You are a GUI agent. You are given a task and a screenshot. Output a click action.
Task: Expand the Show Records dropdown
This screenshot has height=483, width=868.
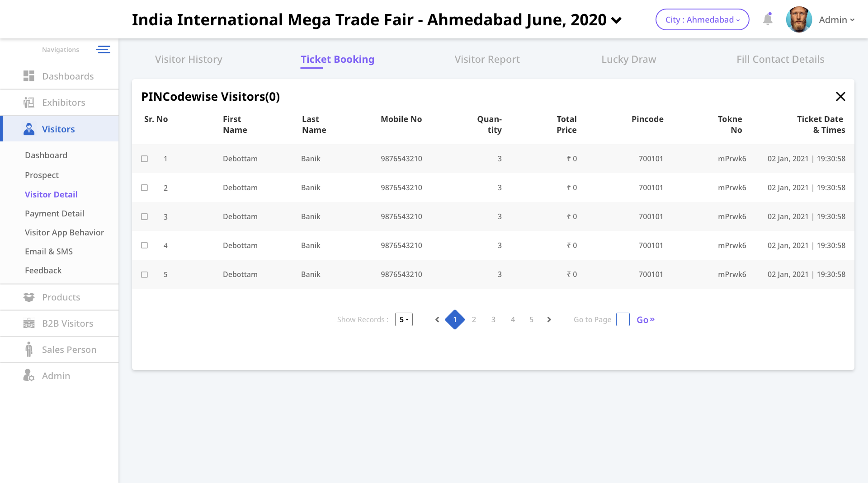pyautogui.click(x=404, y=319)
